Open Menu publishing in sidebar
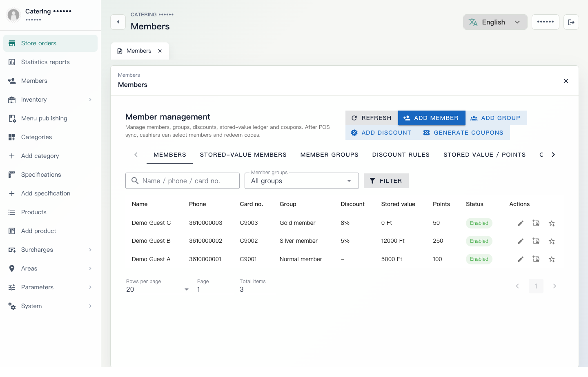This screenshot has height=377, width=588. 50,118
